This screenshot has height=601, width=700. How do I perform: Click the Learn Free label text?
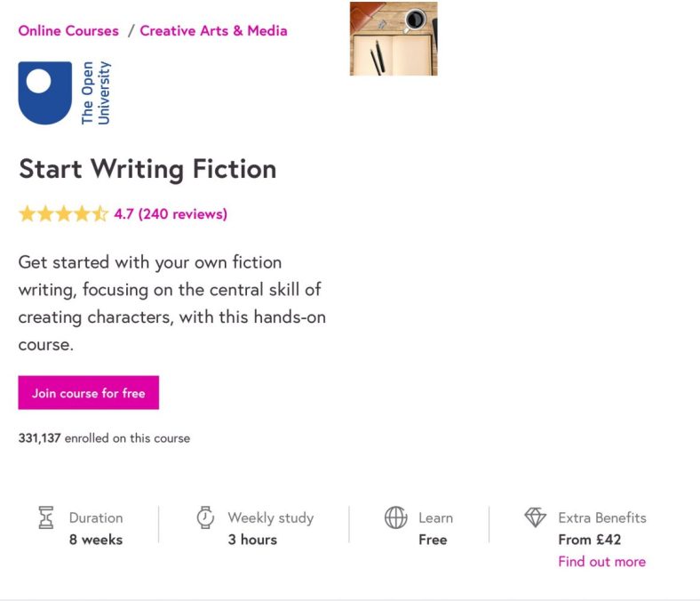click(434, 540)
